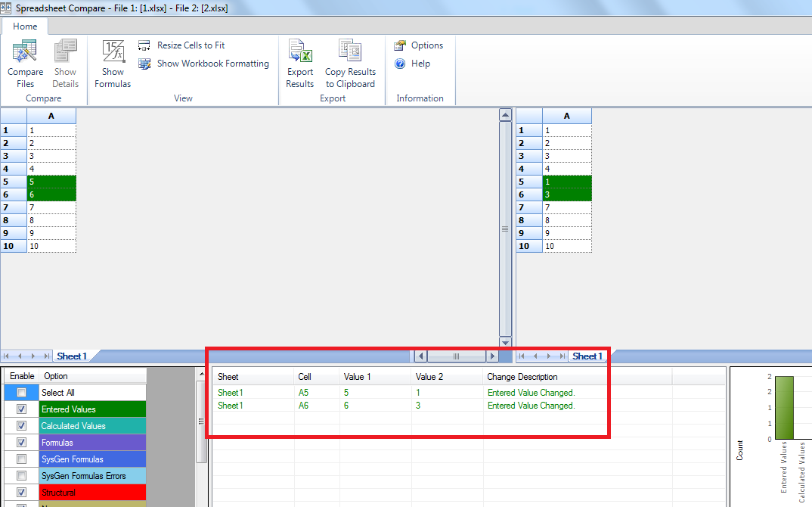812x507 pixels.
Task: Uncheck the Entered Values option
Action: click(x=20, y=408)
